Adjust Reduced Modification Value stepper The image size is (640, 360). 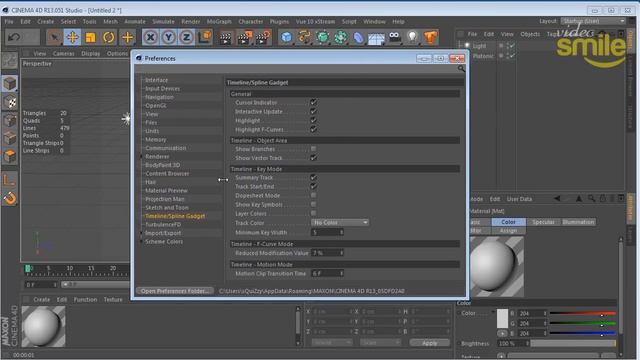(341, 253)
